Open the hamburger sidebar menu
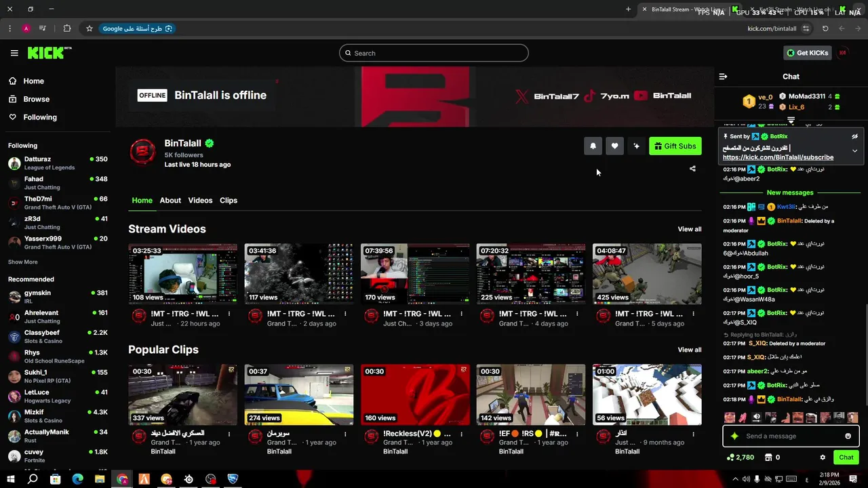The image size is (868, 488). click(x=14, y=53)
